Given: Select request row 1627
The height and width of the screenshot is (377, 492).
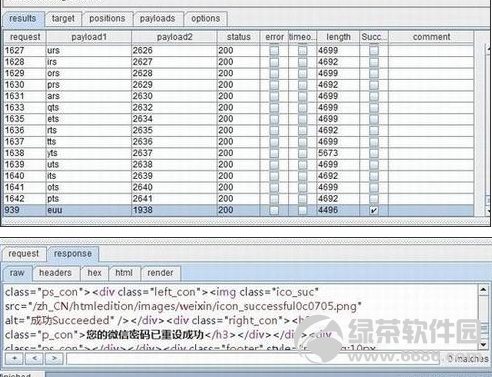Looking at the screenshot, I should point(25,50).
